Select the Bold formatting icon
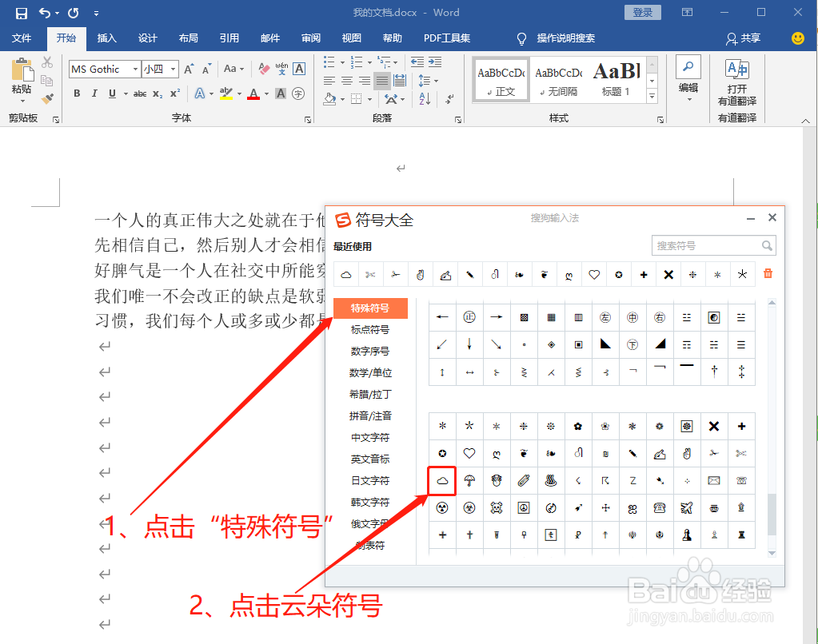This screenshot has width=818, height=644. pos(77,93)
